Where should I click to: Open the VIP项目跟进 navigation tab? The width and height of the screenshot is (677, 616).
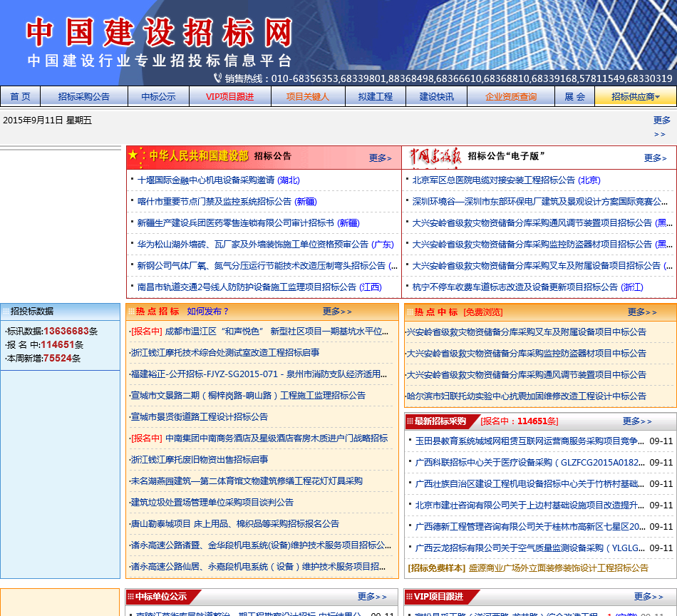click(x=229, y=97)
